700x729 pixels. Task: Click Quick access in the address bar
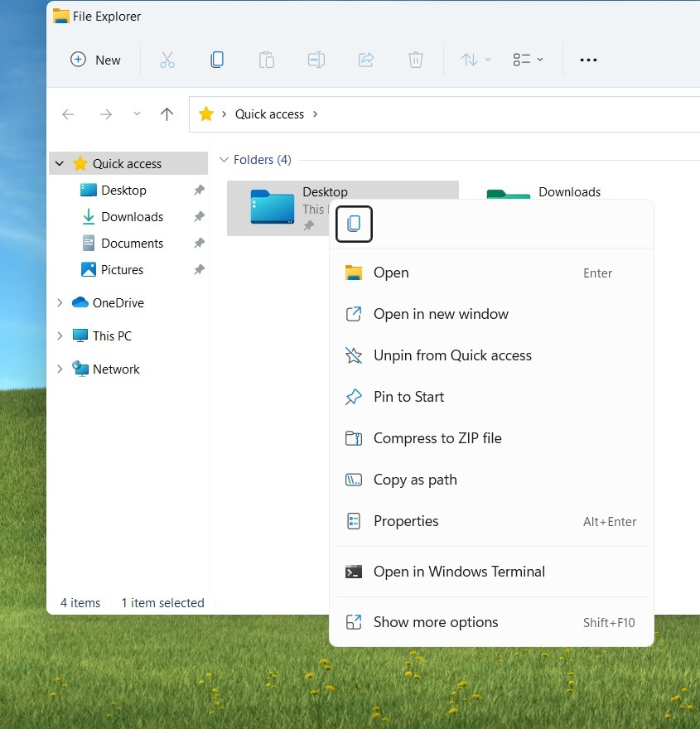click(x=269, y=114)
